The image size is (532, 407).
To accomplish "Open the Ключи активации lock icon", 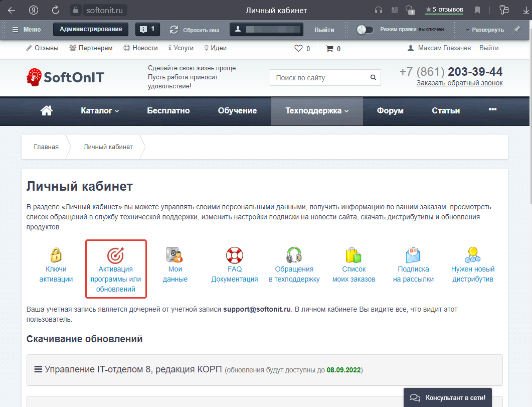I will pos(56,255).
